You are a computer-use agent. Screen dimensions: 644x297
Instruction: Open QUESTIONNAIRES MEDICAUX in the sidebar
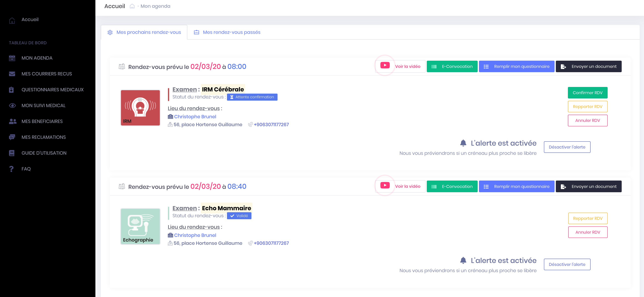[53, 90]
